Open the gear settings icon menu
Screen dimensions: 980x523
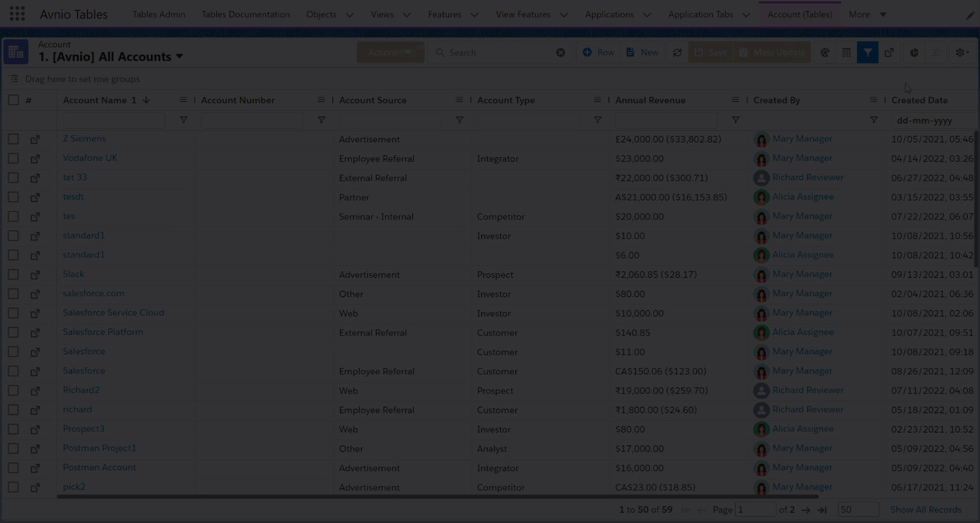(x=962, y=53)
